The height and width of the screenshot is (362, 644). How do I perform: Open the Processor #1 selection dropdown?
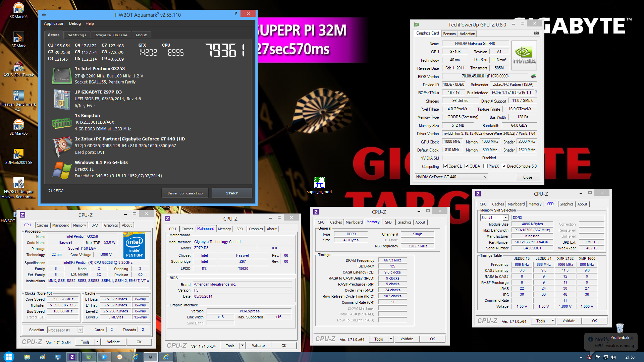(65, 330)
